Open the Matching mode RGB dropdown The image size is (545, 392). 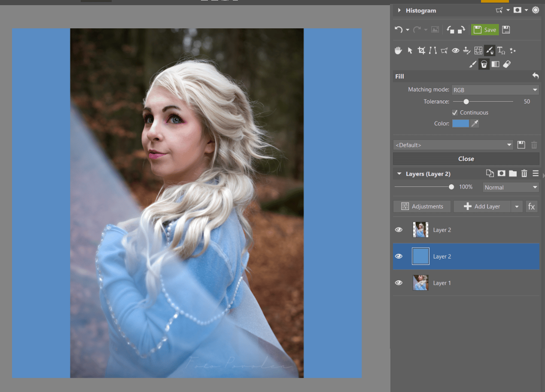tap(495, 90)
